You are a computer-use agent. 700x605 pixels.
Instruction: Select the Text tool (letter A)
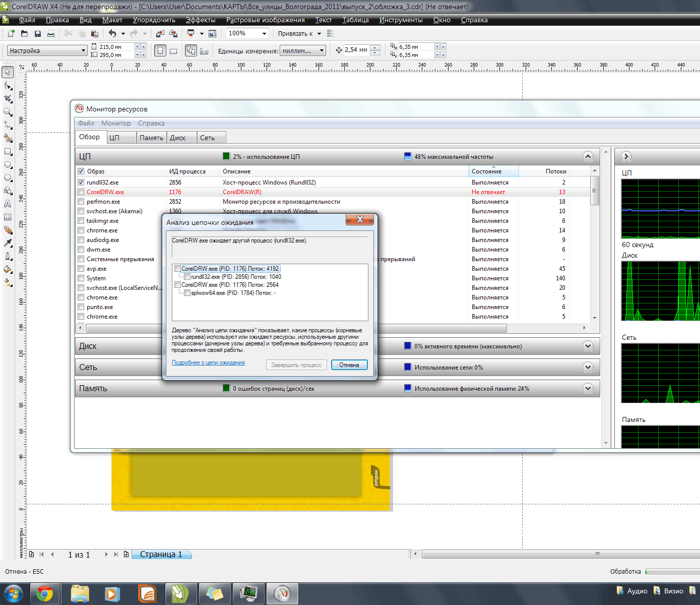point(8,204)
